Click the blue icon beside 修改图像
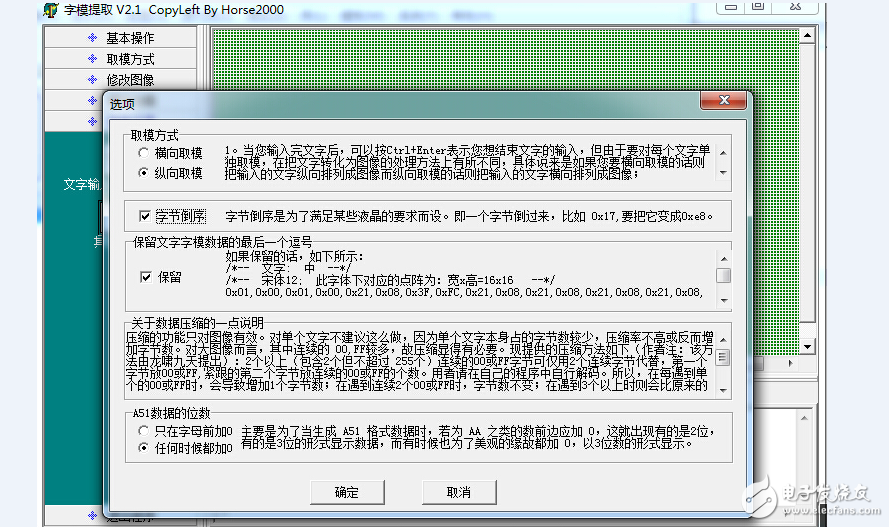 (91, 80)
